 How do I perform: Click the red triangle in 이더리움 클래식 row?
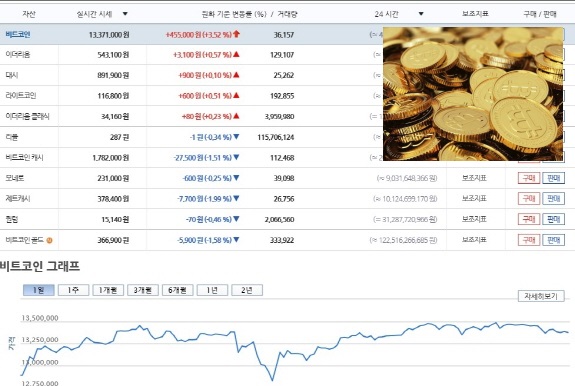click(x=236, y=116)
